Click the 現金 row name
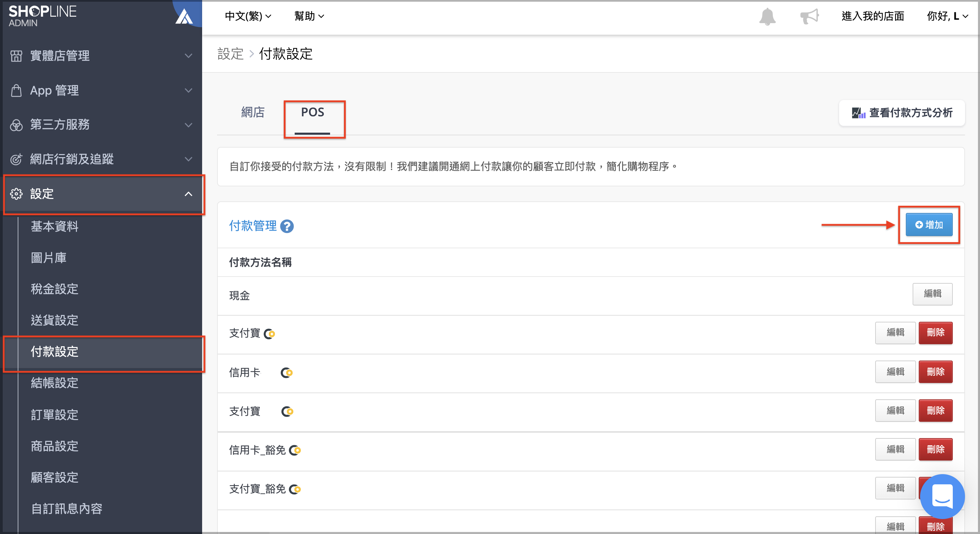Image resolution: width=980 pixels, height=534 pixels. click(239, 296)
